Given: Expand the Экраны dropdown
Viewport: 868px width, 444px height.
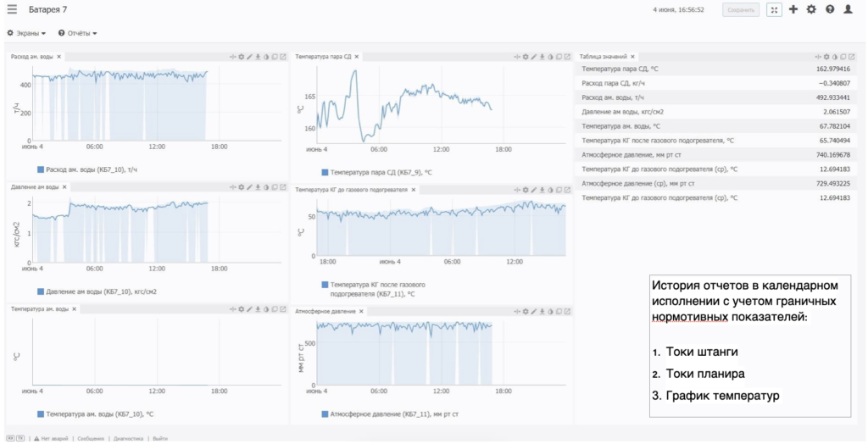Looking at the screenshot, I should (26, 33).
